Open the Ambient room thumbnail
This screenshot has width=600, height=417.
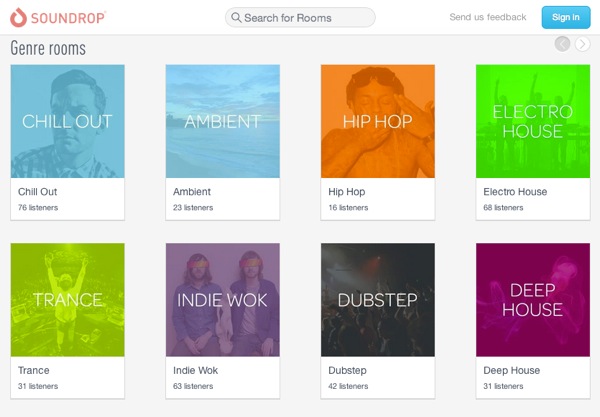(x=222, y=121)
